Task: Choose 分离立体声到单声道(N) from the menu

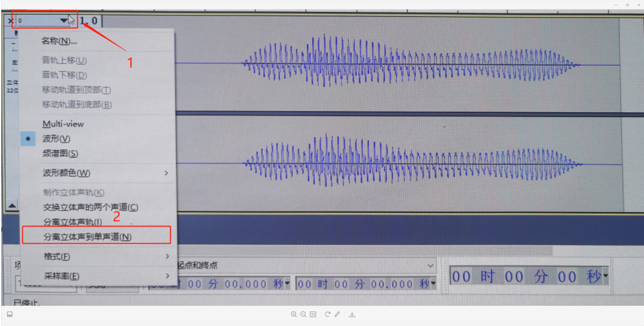Action: pyautogui.click(x=88, y=237)
